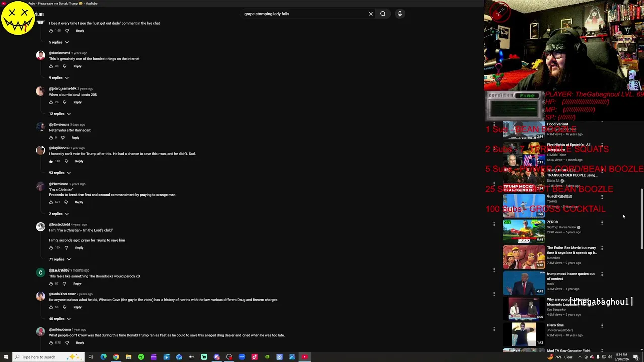Screen dimensions: 644x362
Task: Open File Explorer from taskbar
Action: coord(128,357)
